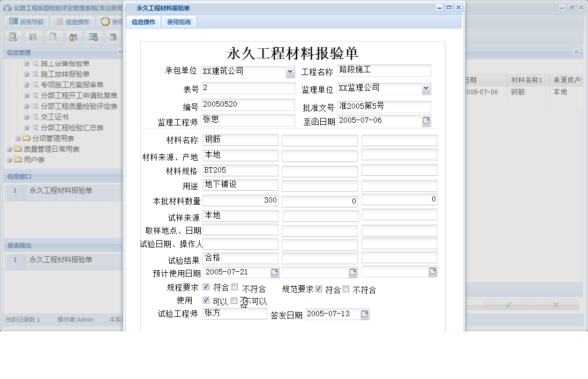Select the search/magnifier toolbar icon
The image size is (588, 379).
[x=12, y=36]
